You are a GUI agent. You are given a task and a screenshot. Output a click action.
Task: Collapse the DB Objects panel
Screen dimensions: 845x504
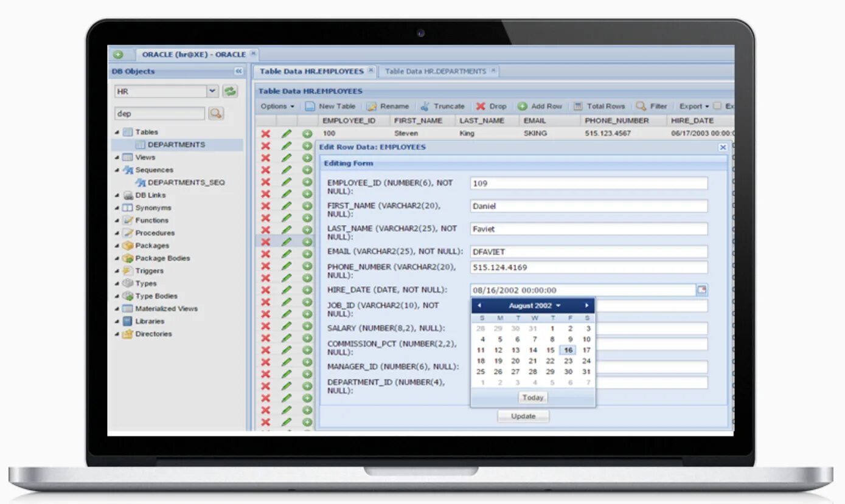[x=238, y=72]
